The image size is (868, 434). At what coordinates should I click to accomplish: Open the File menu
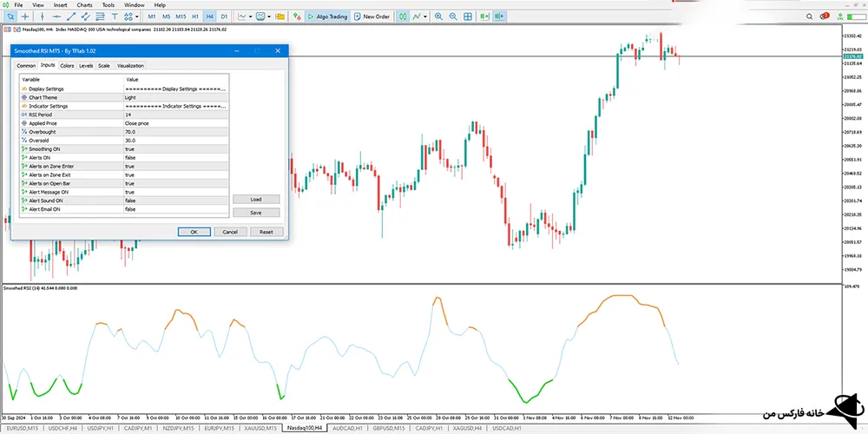pyautogui.click(x=18, y=5)
